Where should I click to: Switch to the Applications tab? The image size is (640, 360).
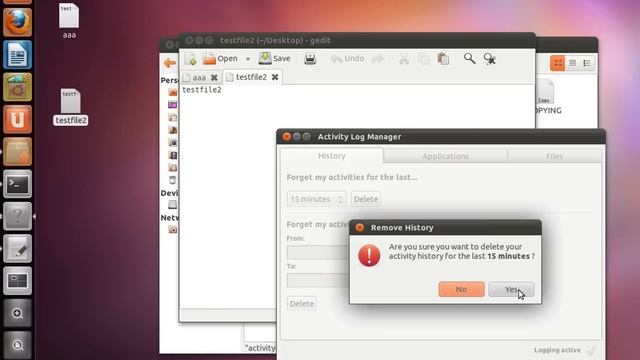[445, 156]
